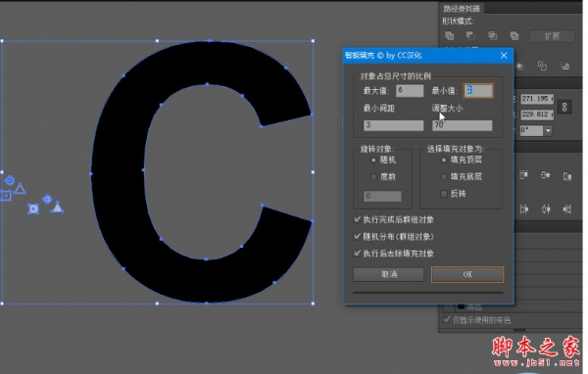Click the Minus Back pathfinder icon
588x374 pixels.
(x=564, y=66)
